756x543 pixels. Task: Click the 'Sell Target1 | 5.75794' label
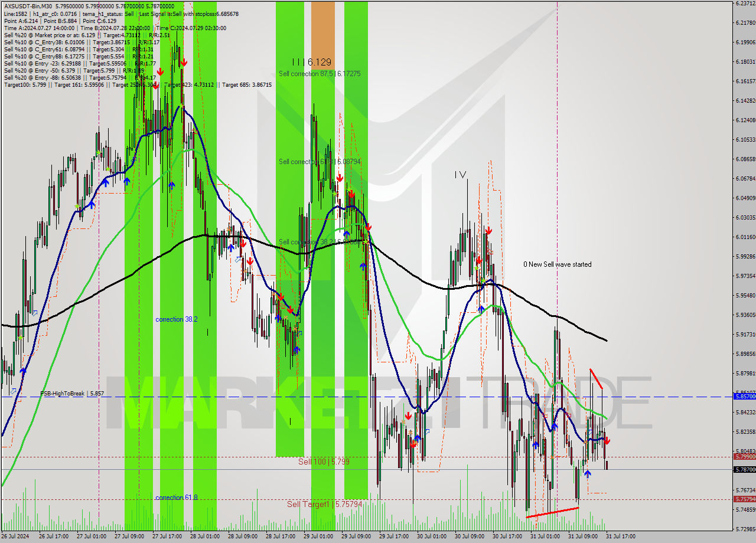[x=324, y=504]
